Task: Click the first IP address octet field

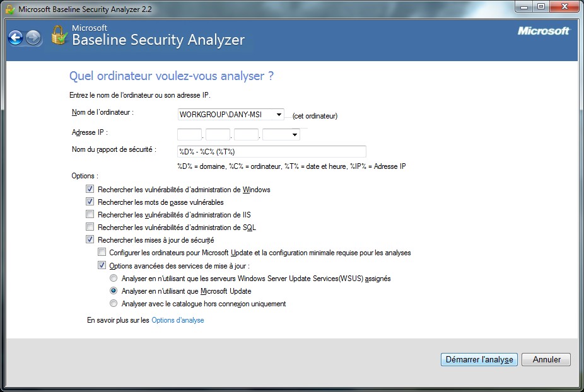Action: pyautogui.click(x=190, y=134)
